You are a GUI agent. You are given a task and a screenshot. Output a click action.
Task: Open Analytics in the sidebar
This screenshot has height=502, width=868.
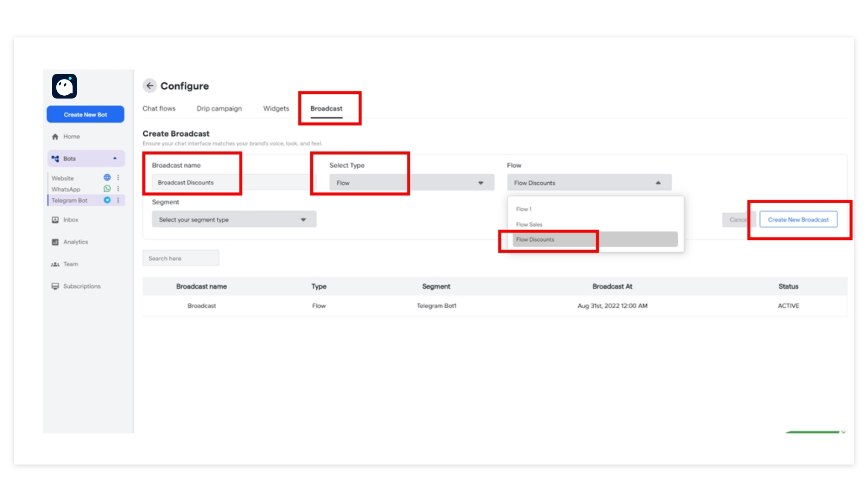click(x=76, y=242)
